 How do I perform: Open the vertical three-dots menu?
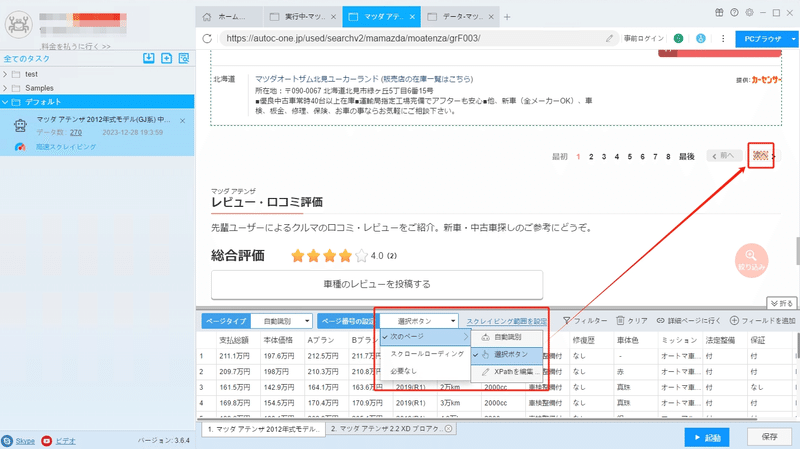click(x=723, y=38)
